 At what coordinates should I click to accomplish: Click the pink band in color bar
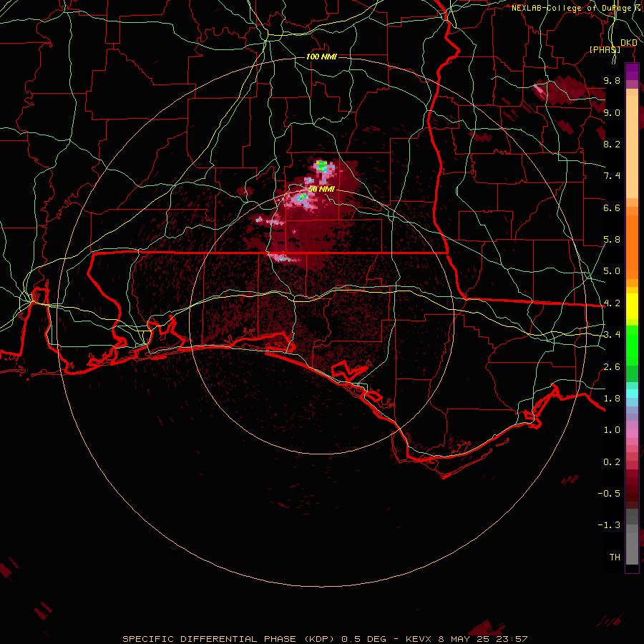(632, 434)
